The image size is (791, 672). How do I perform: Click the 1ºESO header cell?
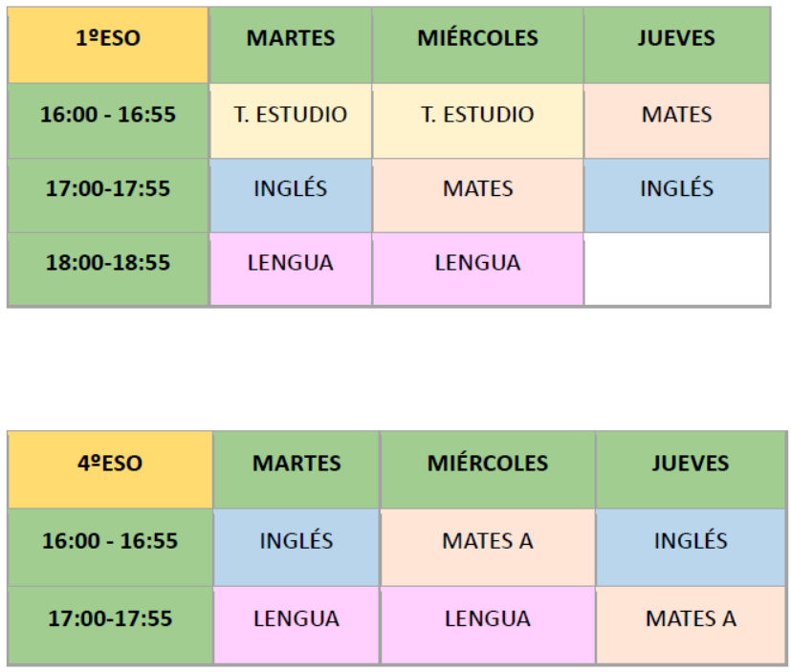click(x=108, y=39)
